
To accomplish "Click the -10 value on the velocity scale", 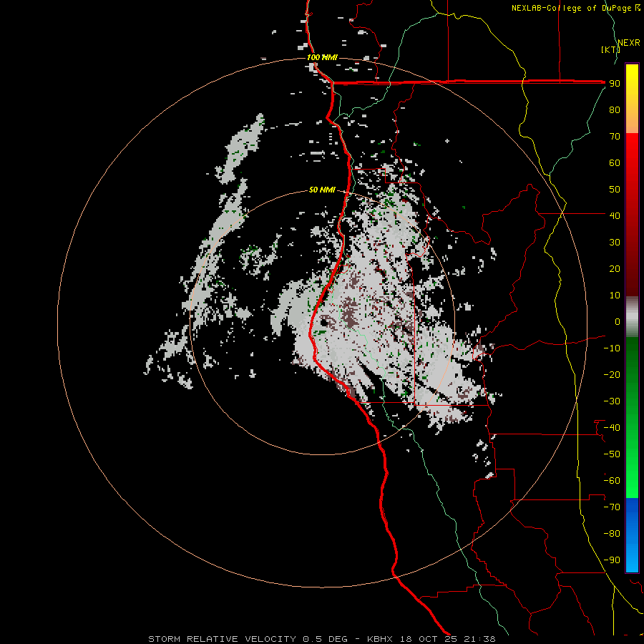I will 612,348.
